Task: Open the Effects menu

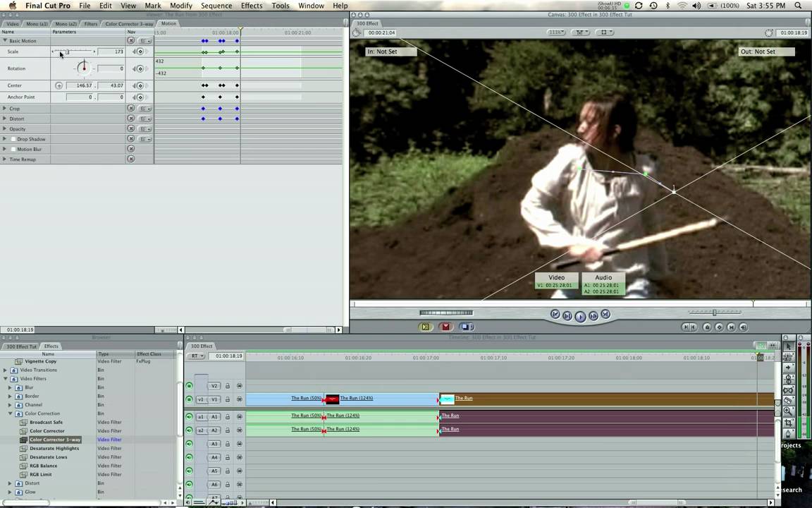Action: (x=252, y=6)
